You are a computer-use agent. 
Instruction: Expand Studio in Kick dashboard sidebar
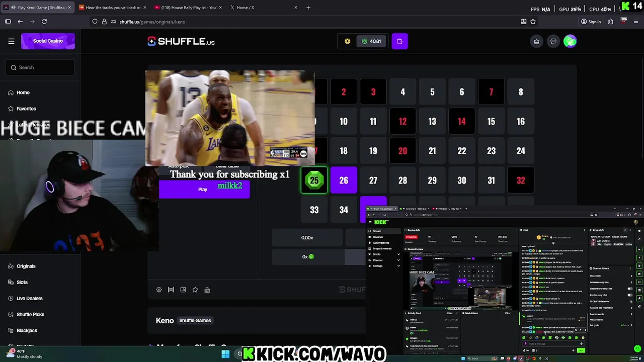385,254
